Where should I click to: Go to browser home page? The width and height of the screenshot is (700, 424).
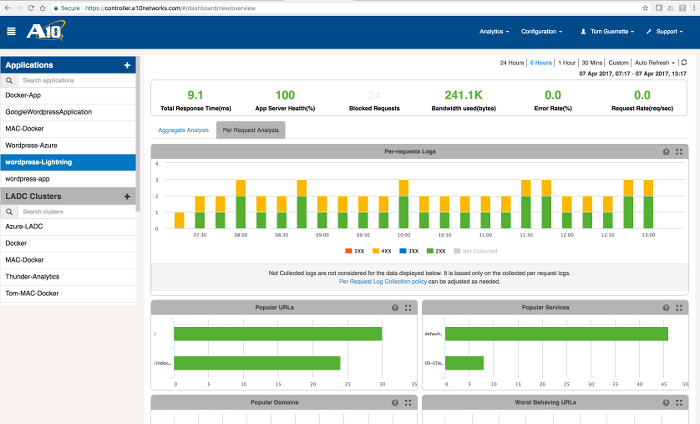coord(42,8)
